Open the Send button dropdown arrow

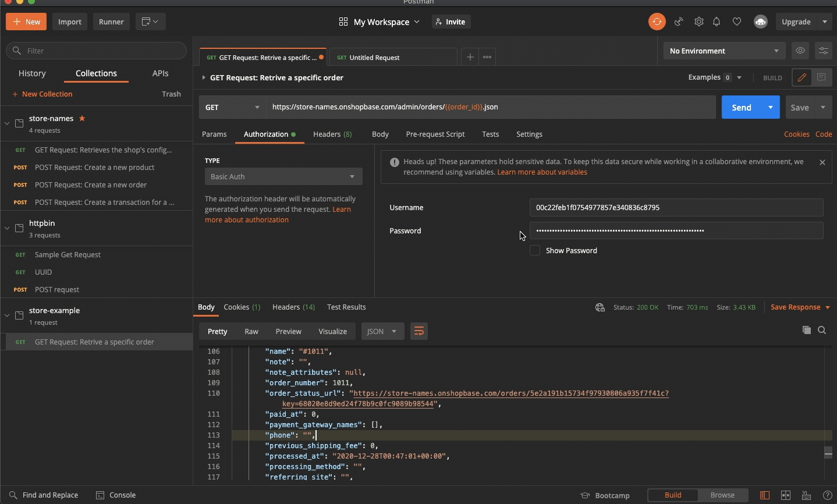pos(771,107)
